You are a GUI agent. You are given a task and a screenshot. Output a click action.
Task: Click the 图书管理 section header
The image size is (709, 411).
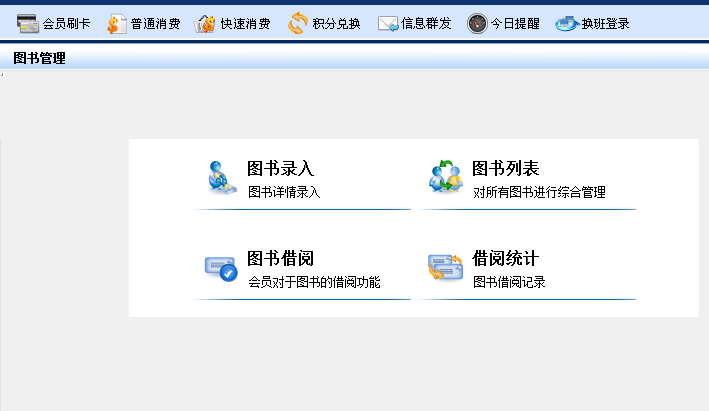point(40,58)
